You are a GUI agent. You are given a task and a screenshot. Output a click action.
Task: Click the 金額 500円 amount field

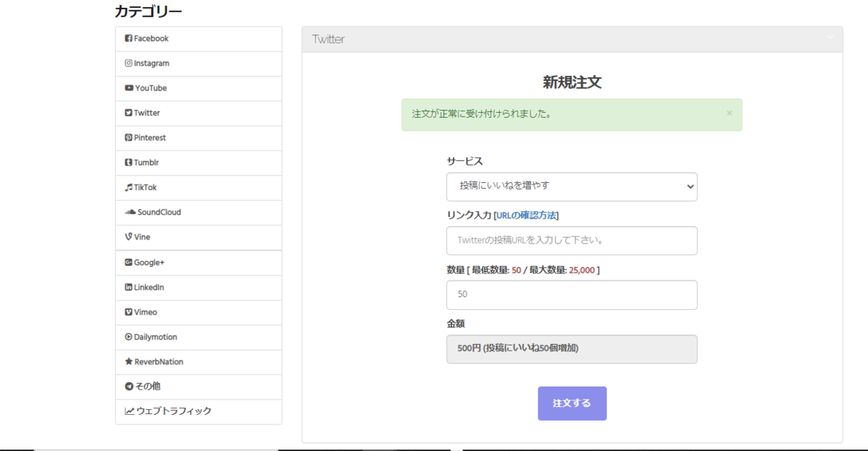pos(572,349)
